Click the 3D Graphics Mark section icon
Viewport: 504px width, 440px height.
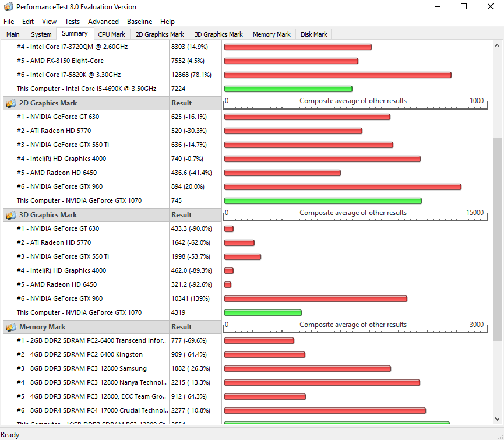tap(11, 216)
